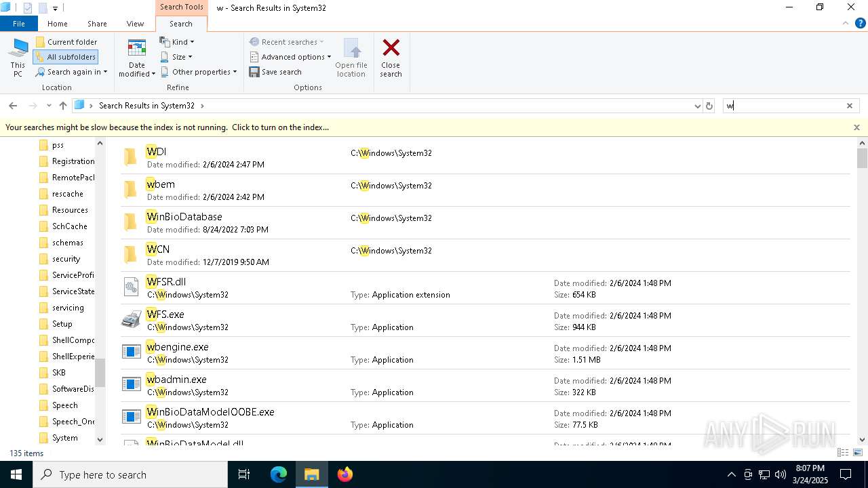868x488 pixels.
Task: Open the Help question mark icon
Action: [860, 23]
